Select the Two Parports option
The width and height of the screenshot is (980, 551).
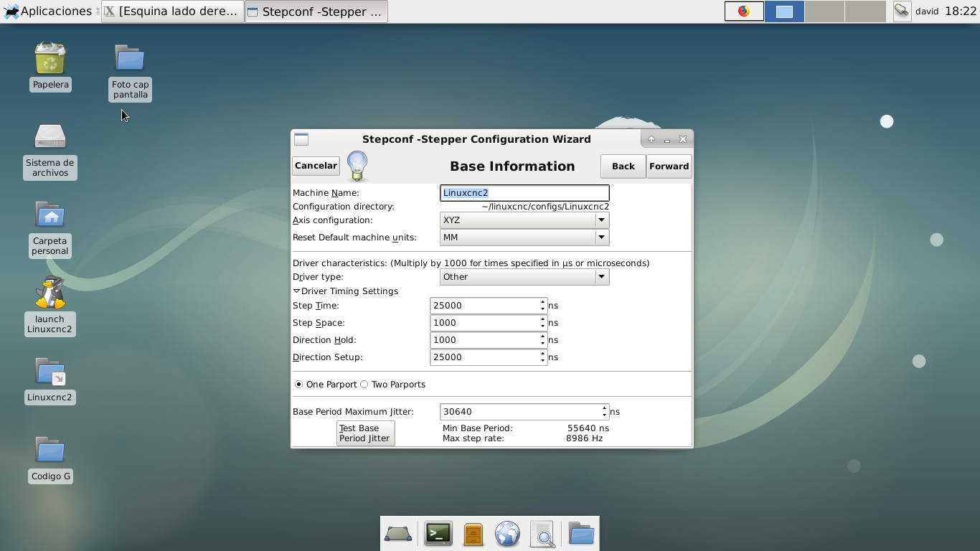(x=392, y=385)
